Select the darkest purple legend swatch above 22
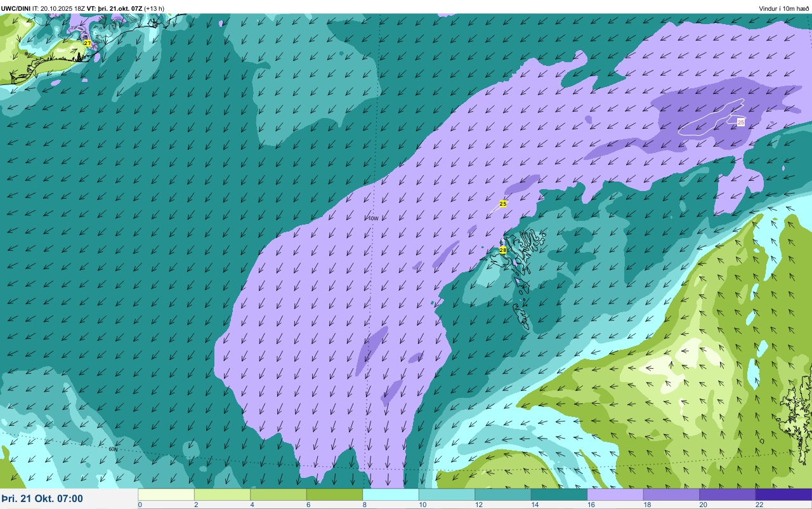Image resolution: width=812 pixels, height=509 pixels. coord(783,494)
